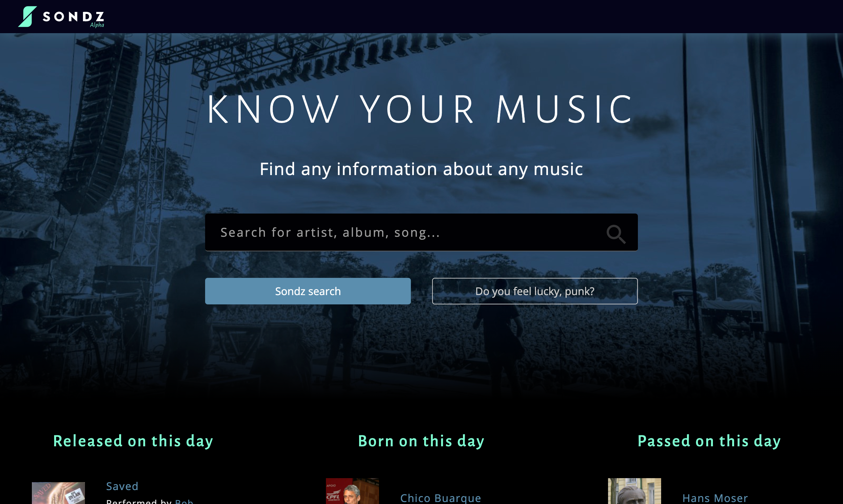This screenshot has height=504, width=843.
Task: Click the Alpha label under the logo
Action: click(x=97, y=25)
